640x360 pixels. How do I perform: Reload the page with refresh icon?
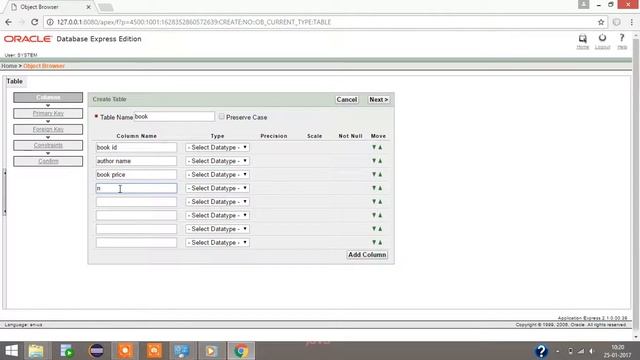click(x=35, y=22)
